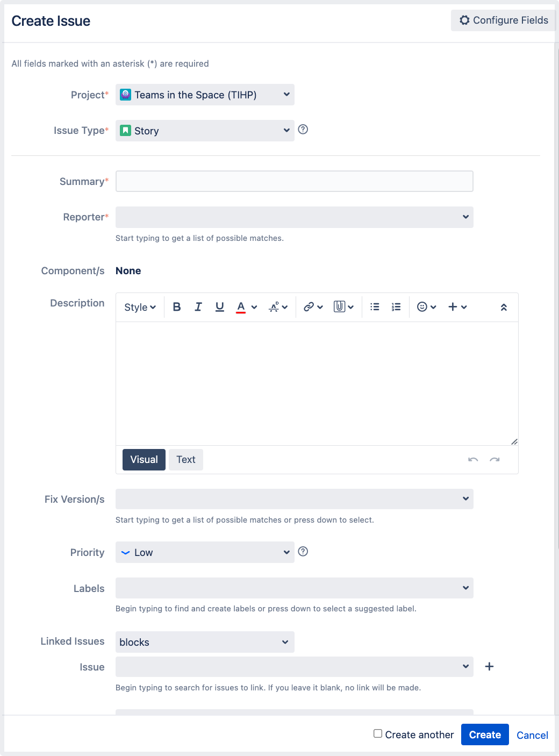559x756 pixels.
Task: Apply bold formatting in the description editor
Action: click(x=176, y=306)
